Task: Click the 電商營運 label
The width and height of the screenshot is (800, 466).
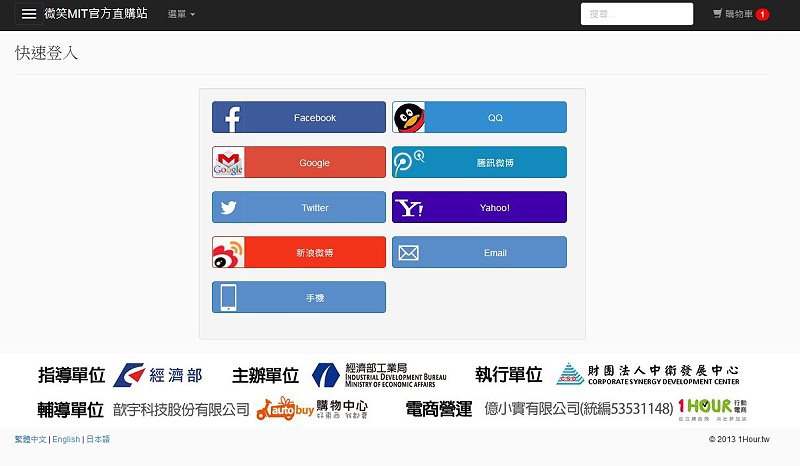Action: [x=439, y=409]
